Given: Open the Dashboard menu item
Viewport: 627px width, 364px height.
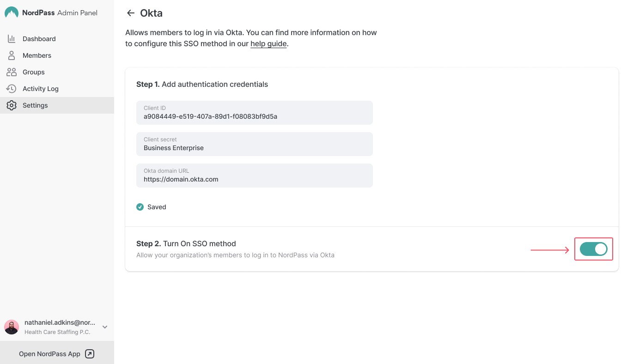Looking at the screenshot, I should point(57,39).
